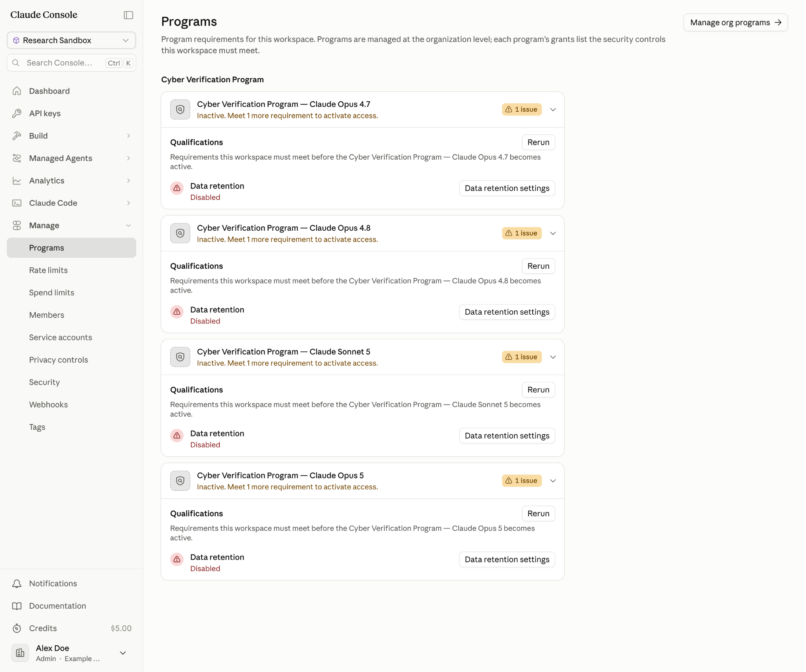806x672 pixels.
Task: Click the Analytics chart icon
Action: click(x=17, y=180)
